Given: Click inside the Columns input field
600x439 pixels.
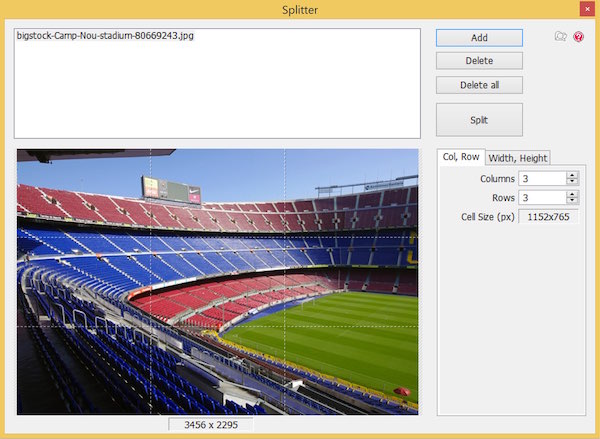Looking at the screenshot, I should coord(541,178).
